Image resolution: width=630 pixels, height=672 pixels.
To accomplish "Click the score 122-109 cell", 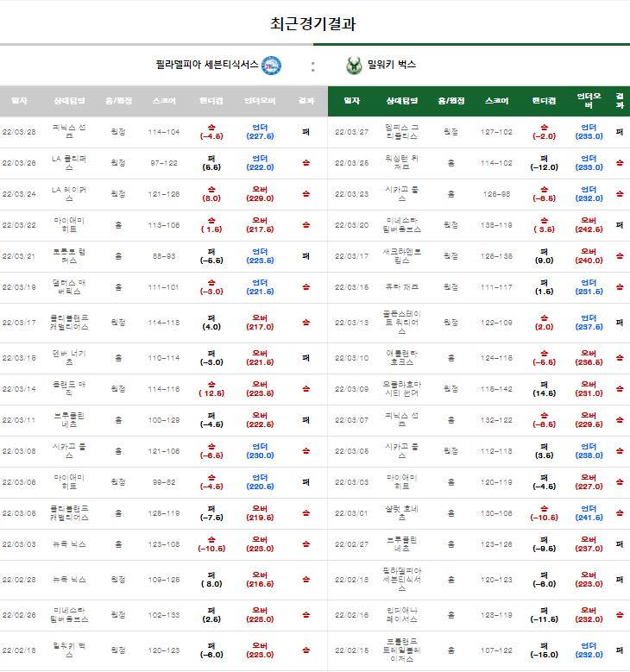I will point(496,323).
